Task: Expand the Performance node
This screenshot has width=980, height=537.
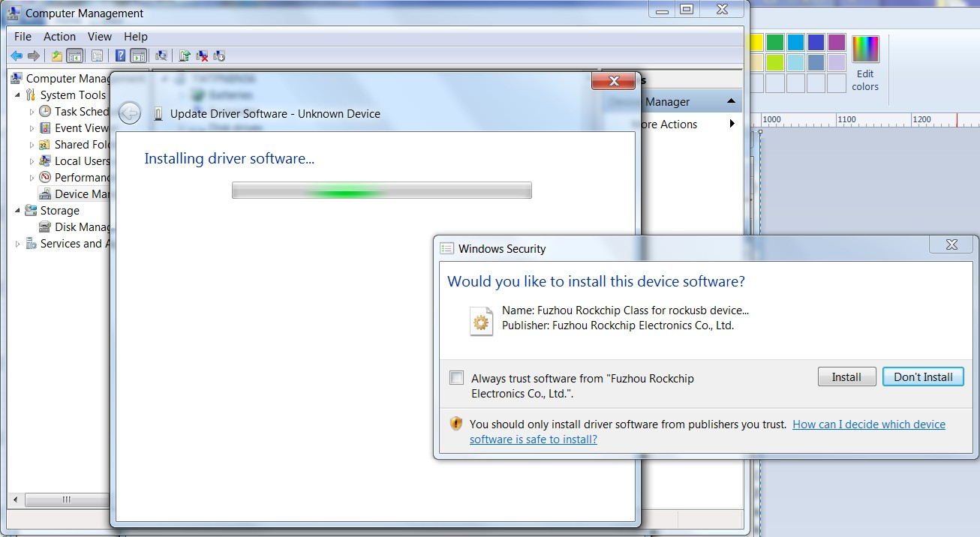Action: coord(32,178)
